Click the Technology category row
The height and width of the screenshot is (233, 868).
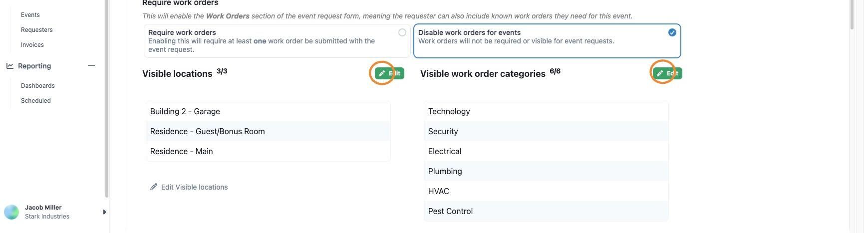click(546, 111)
